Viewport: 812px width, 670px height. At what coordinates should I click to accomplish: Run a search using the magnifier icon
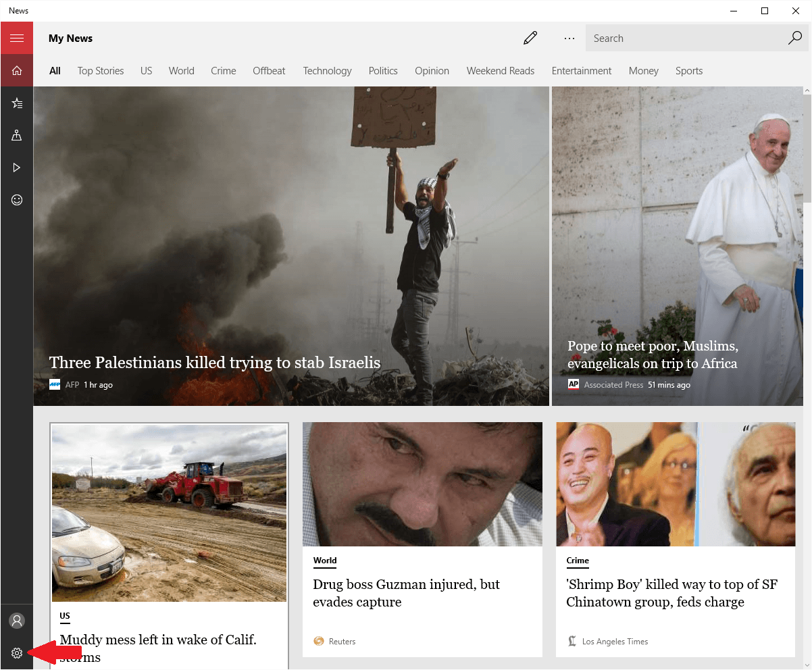coord(795,38)
